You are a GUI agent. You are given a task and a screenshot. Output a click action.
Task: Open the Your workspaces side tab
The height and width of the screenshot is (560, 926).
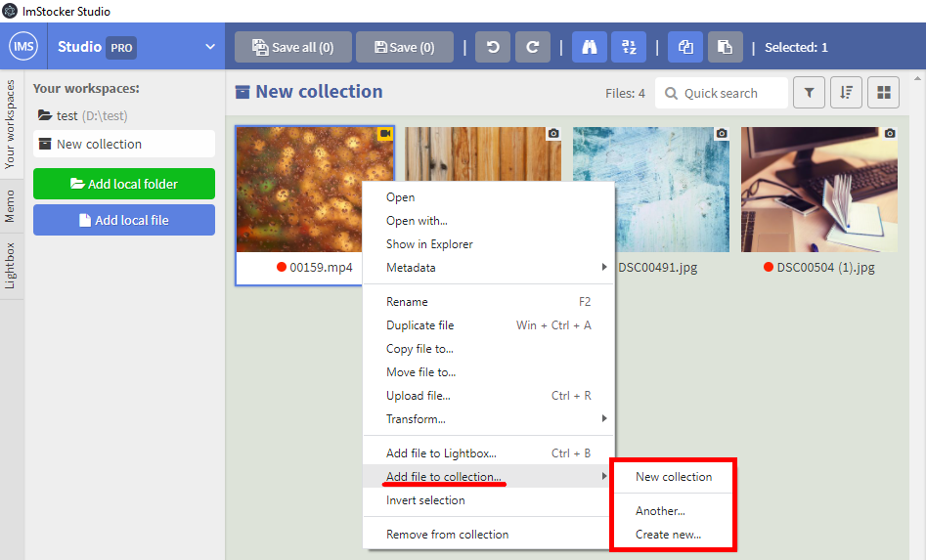(x=10, y=124)
